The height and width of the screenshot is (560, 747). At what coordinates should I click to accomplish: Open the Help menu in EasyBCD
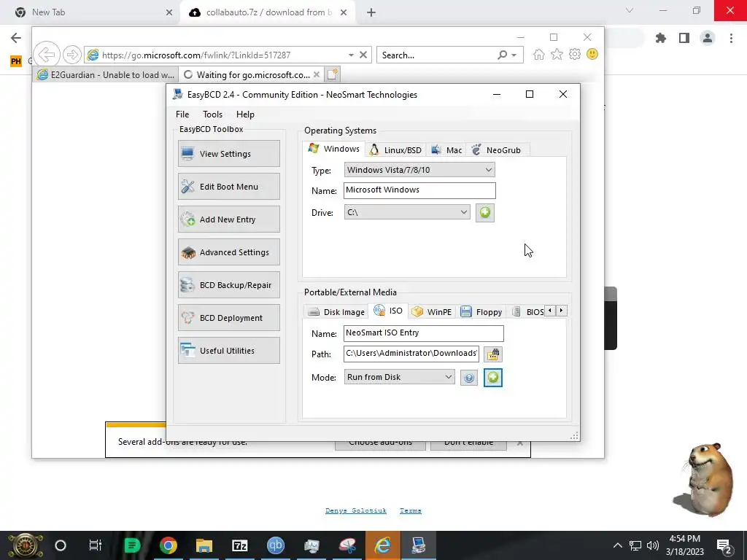pos(245,114)
